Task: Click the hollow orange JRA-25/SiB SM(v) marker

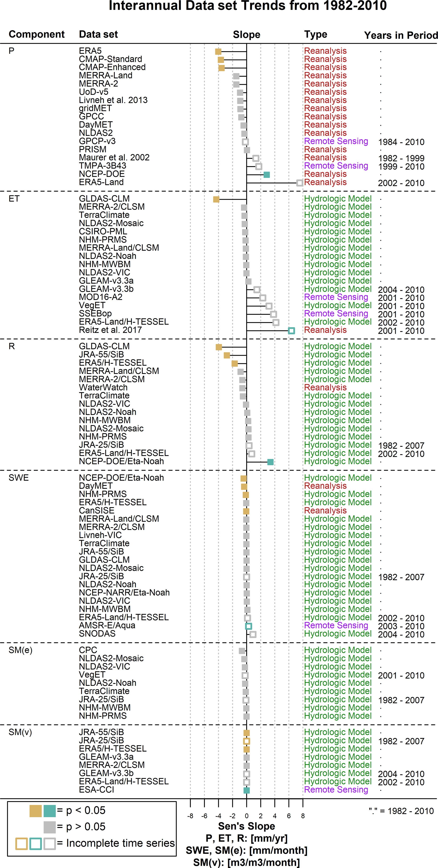Action: 246,741
